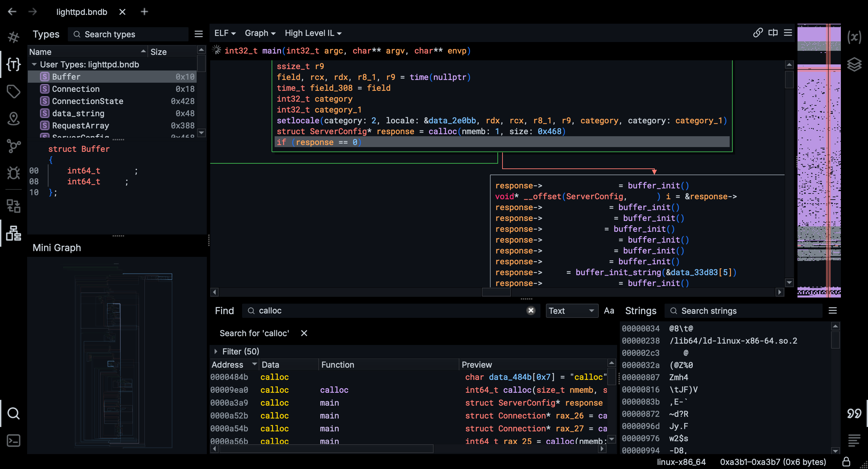Select the ConnectionState type row

click(87, 101)
